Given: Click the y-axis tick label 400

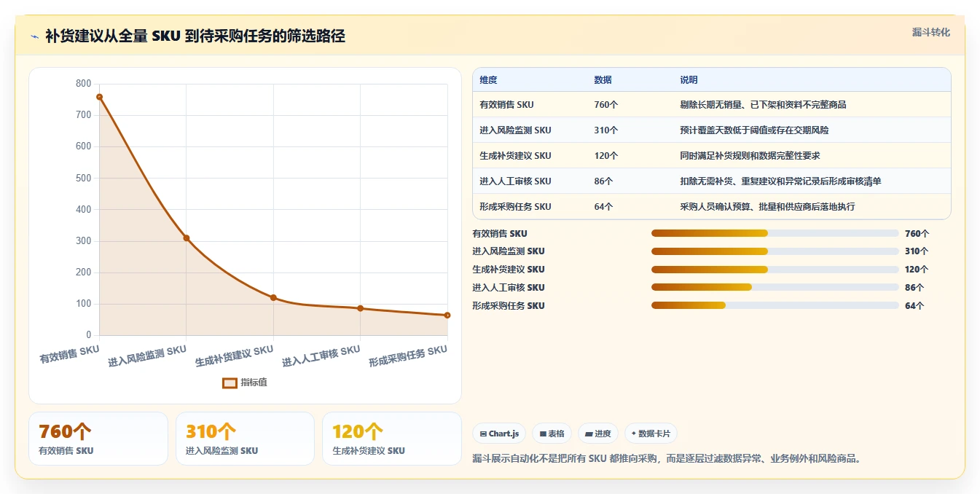Looking at the screenshot, I should pos(84,210).
